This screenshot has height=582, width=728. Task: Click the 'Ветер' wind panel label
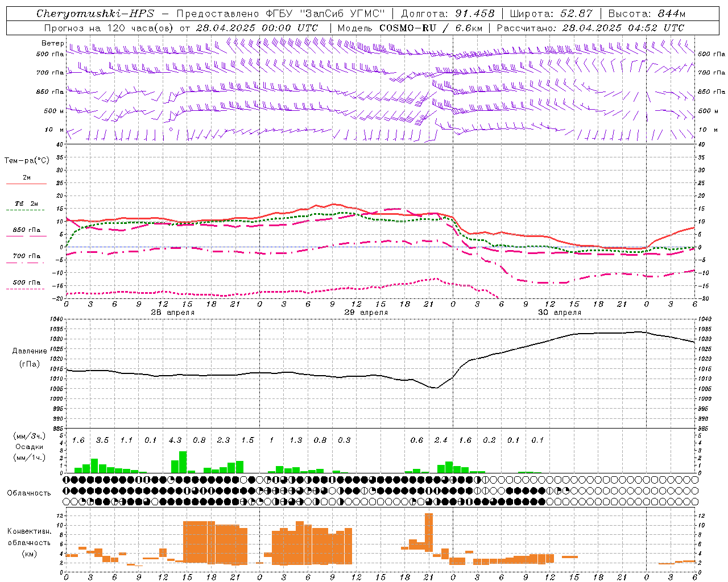click(x=52, y=43)
